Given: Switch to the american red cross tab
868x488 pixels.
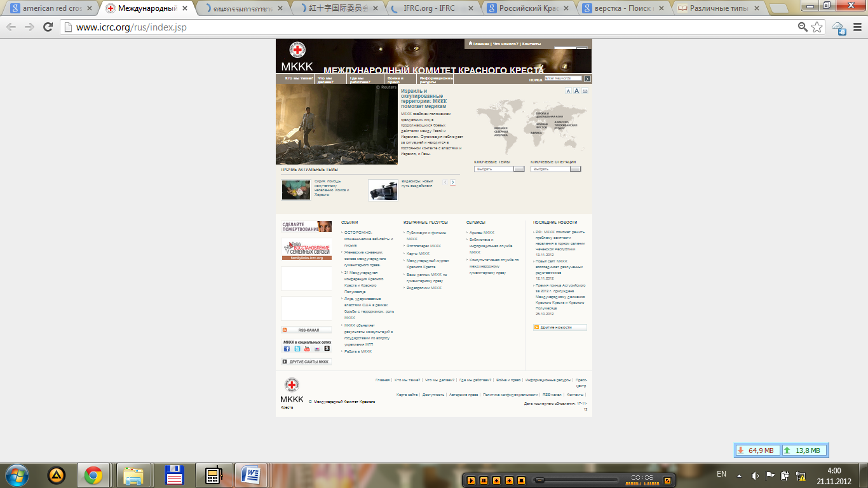Looking at the screenshot, I should point(53,8).
